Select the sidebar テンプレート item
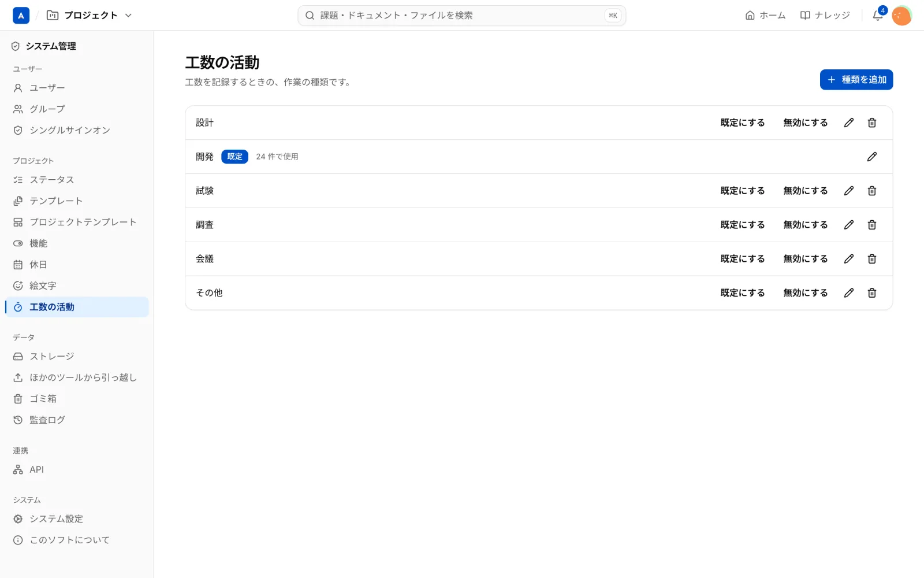This screenshot has width=924, height=578. (x=77, y=201)
